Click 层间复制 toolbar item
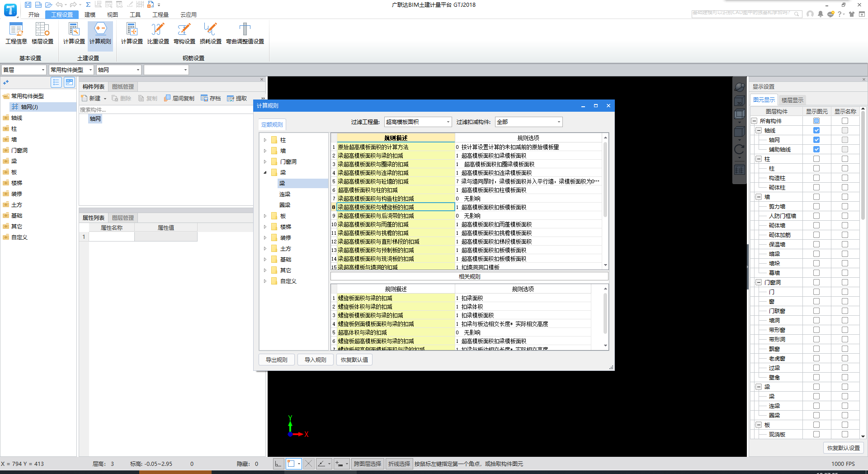The height and width of the screenshot is (474, 868). (179, 98)
